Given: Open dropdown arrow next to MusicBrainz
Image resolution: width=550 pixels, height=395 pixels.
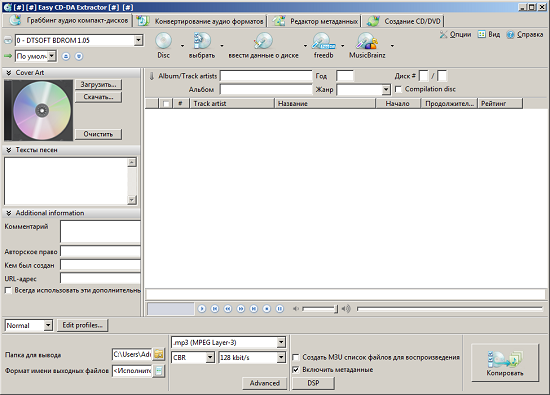Looking at the screenshot, I should click(x=392, y=46).
